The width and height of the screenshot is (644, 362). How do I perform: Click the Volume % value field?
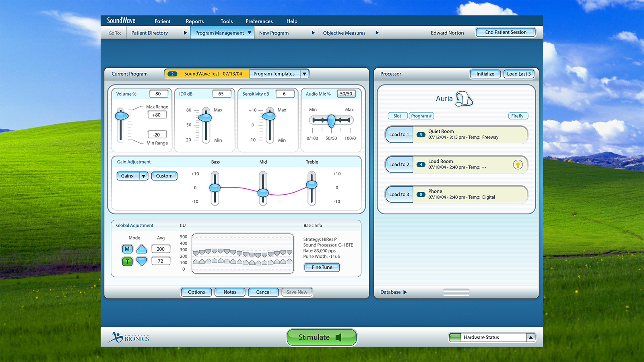pyautogui.click(x=158, y=94)
